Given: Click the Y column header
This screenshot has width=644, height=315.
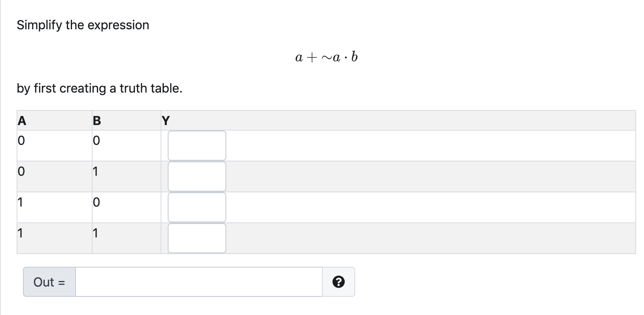Looking at the screenshot, I should (x=166, y=120).
